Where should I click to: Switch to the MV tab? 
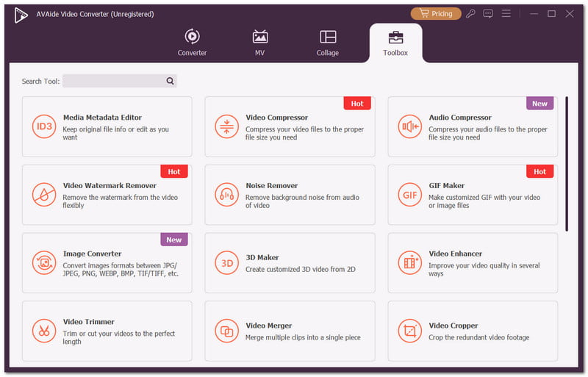pyautogui.click(x=259, y=43)
